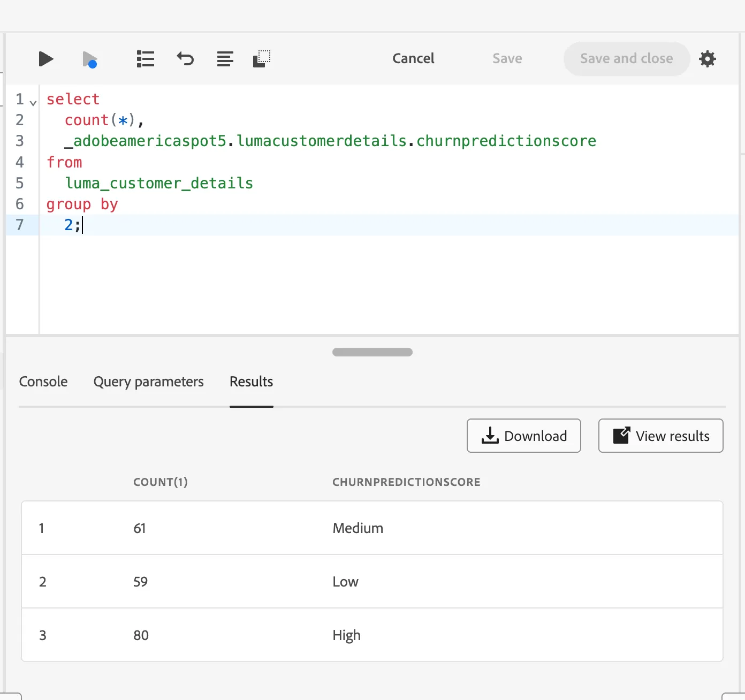Undo the last edit in editor
745x700 pixels.
tap(185, 58)
